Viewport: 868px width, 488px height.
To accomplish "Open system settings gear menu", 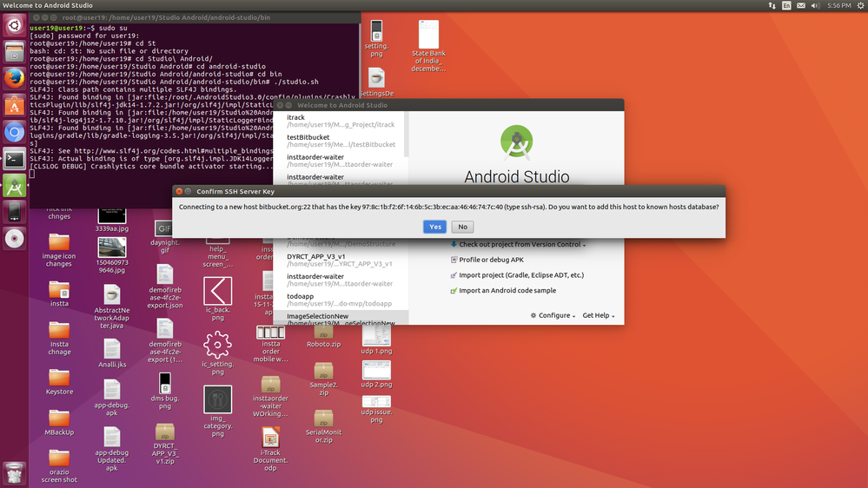I will click(861, 5).
